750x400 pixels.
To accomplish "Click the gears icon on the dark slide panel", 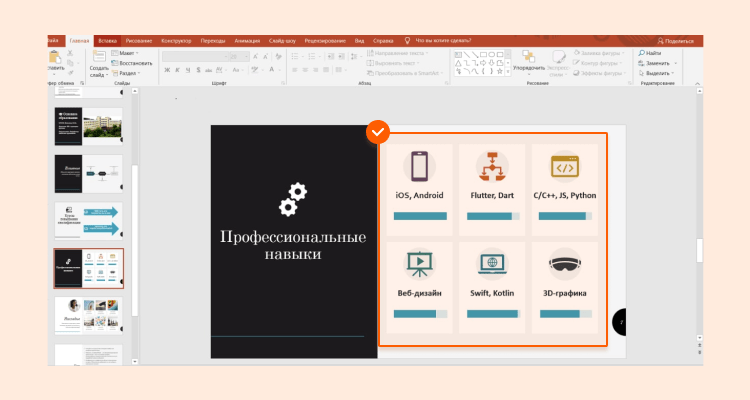I will click(x=293, y=200).
